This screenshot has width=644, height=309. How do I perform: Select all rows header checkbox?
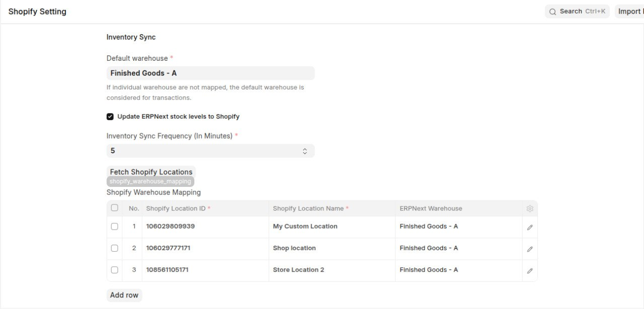click(114, 208)
